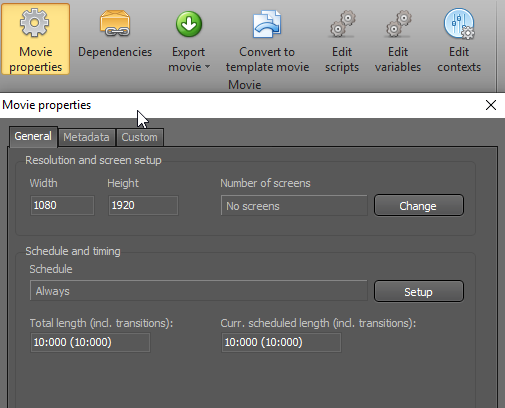Click the Movie properties dialog title

click(x=47, y=105)
